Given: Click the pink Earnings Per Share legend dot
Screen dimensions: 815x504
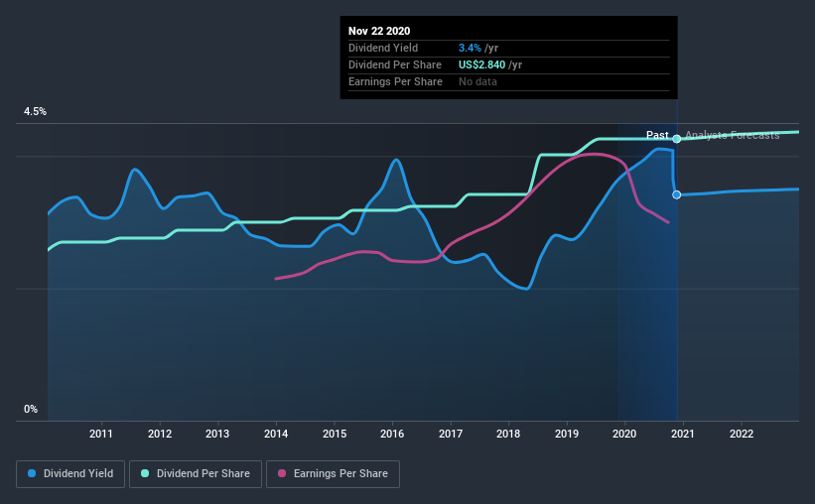Looking at the screenshot, I should pyautogui.click(x=282, y=473).
